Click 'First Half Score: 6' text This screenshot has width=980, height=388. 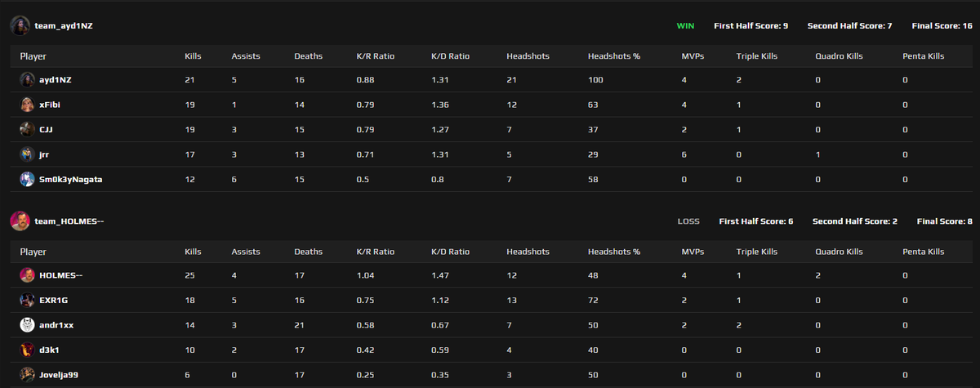(756, 221)
